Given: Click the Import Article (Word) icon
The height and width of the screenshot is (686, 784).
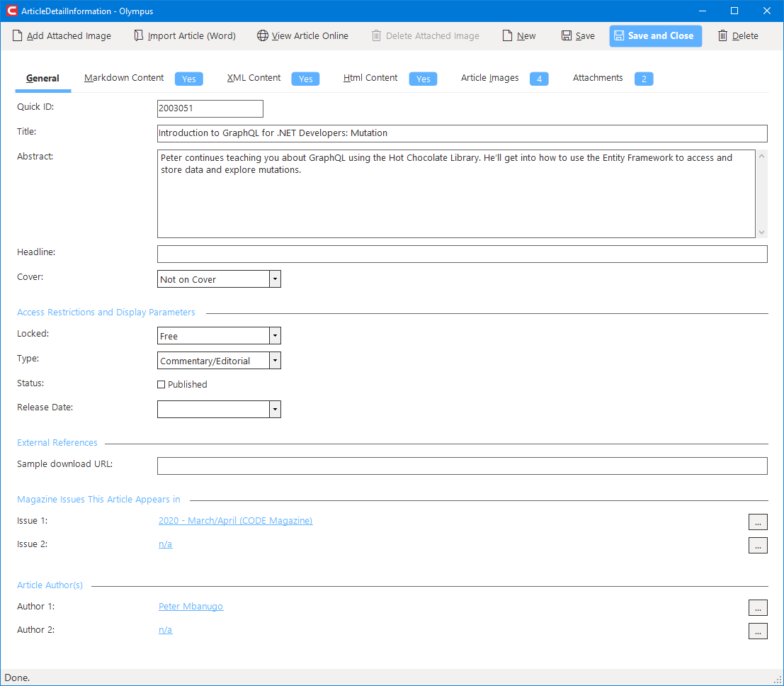Looking at the screenshot, I should (139, 35).
